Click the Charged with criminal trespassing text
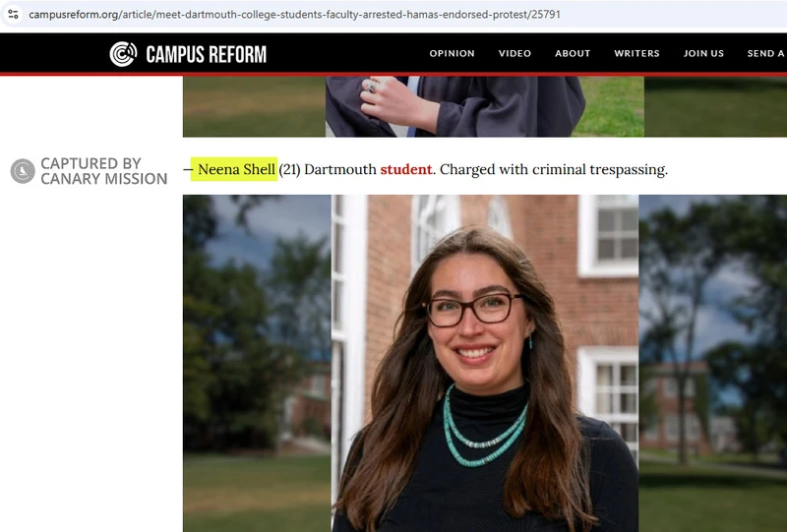This screenshot has height=532, width=787. pyautogui.click(x=554, y=170)
